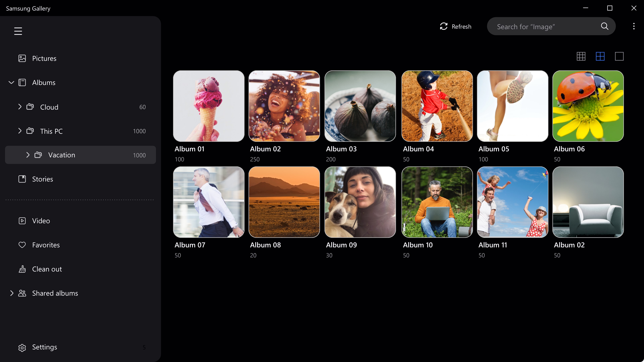The height and width of the screenshot is (362, 644).
Task: Expand the This PC albums tree
Action: (x=20, y=131)
